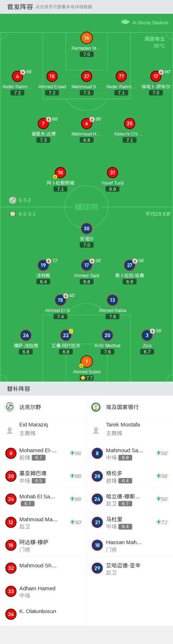This screenshot has width=173, height=644.
Task: Open goalkeeper Ramadan M. number 16 badge
Action: click(87, 38)
